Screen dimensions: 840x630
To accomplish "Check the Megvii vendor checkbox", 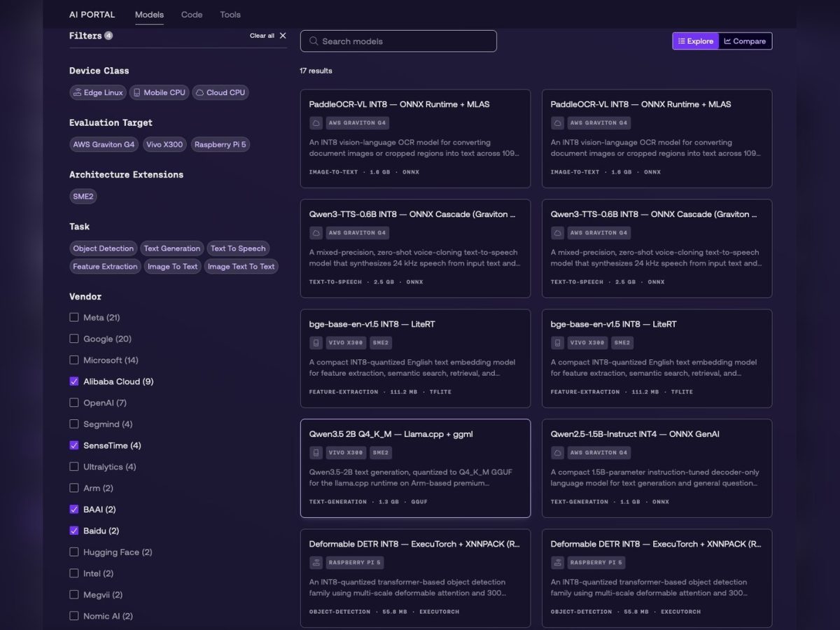I will 74,595.
